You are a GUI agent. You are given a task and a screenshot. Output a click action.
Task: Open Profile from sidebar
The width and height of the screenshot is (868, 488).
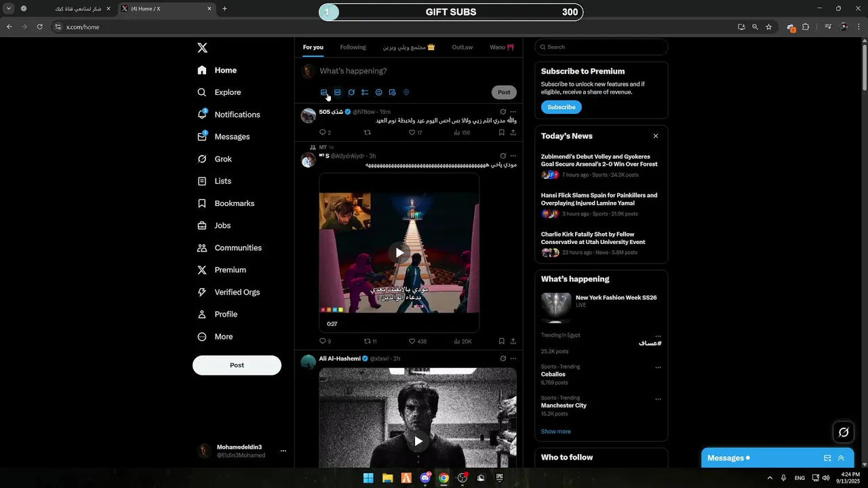tap(218, 314)
